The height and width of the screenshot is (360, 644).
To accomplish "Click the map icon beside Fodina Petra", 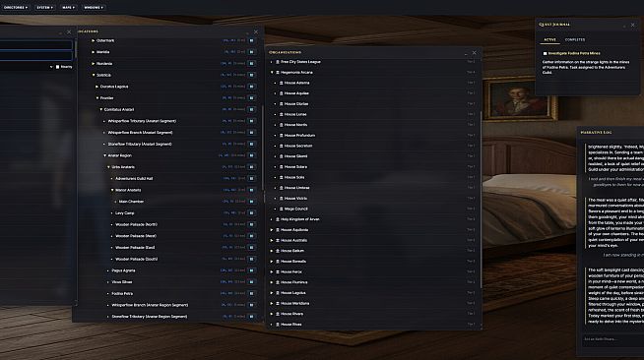I will pos(251,293).
